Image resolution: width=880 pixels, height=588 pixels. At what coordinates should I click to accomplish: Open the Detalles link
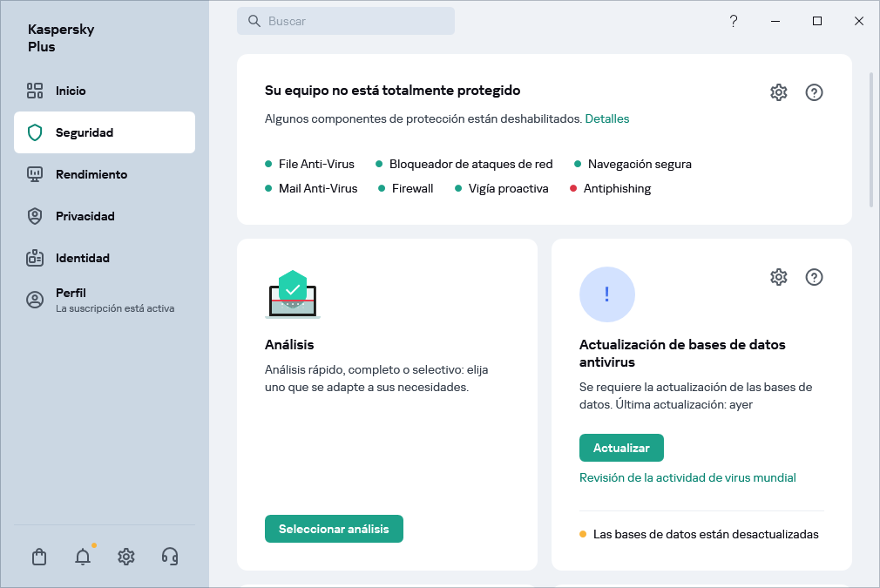606,118
